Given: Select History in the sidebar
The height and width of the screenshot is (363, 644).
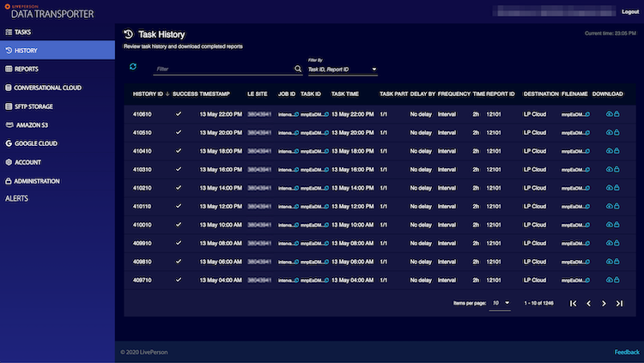Looking at the screenshot, I should (x=58, y=50).
